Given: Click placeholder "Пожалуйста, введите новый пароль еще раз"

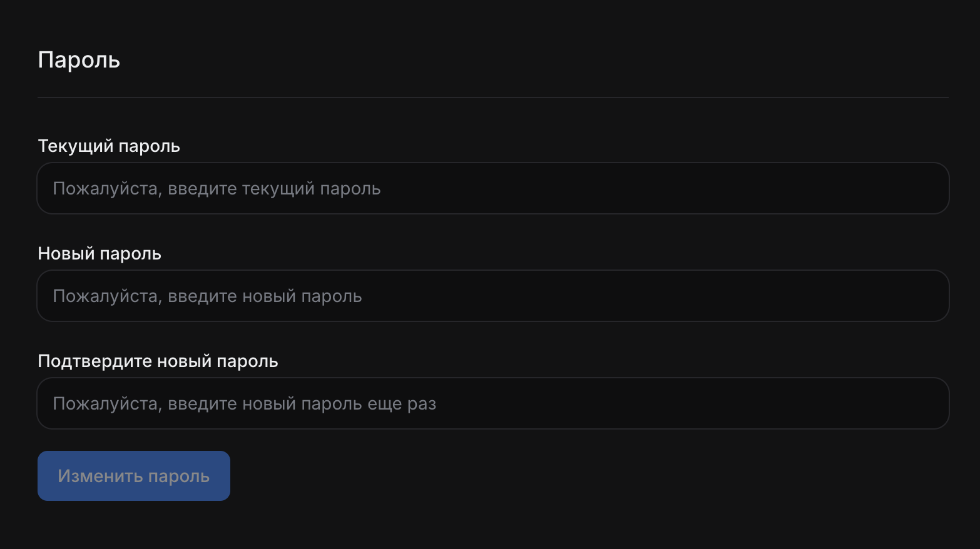Looking at the screenshot, I should pos(244,404).
